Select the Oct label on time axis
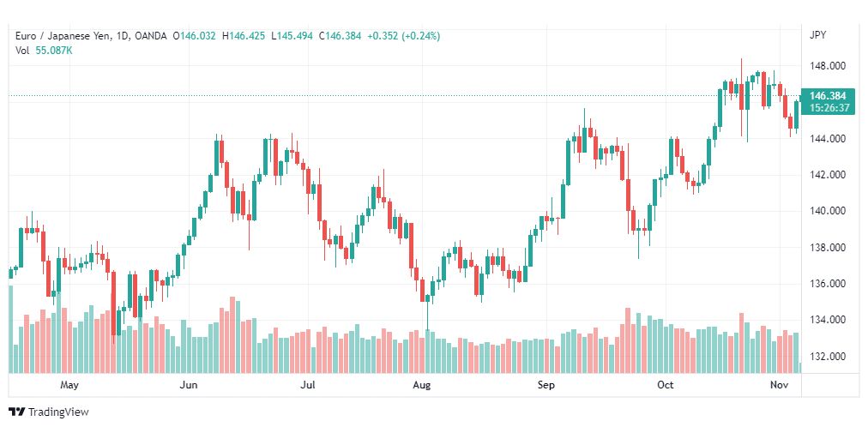The height and width of the screenshot is (427, 868). (666, 385)
